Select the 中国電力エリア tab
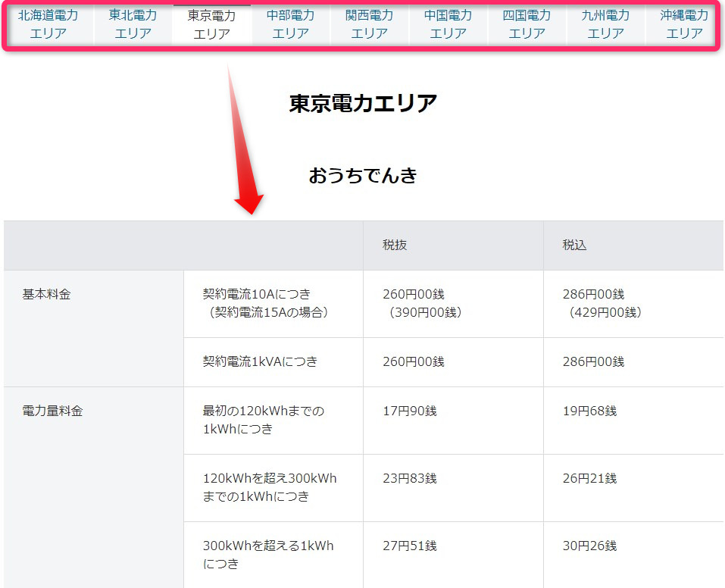Viewport: 725px width, 588px height. pyautogui.click(x=448, y=24)
